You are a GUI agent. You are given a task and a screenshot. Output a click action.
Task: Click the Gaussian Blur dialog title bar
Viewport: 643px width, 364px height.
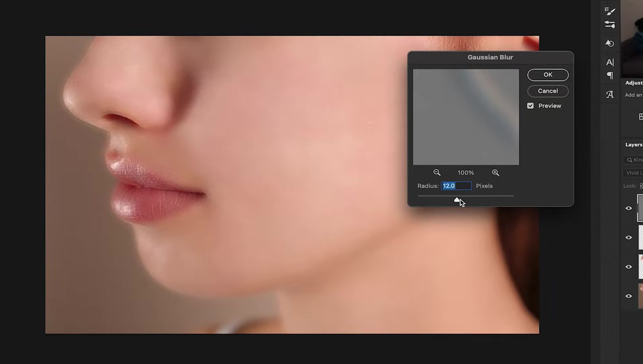tap(490, 57)
